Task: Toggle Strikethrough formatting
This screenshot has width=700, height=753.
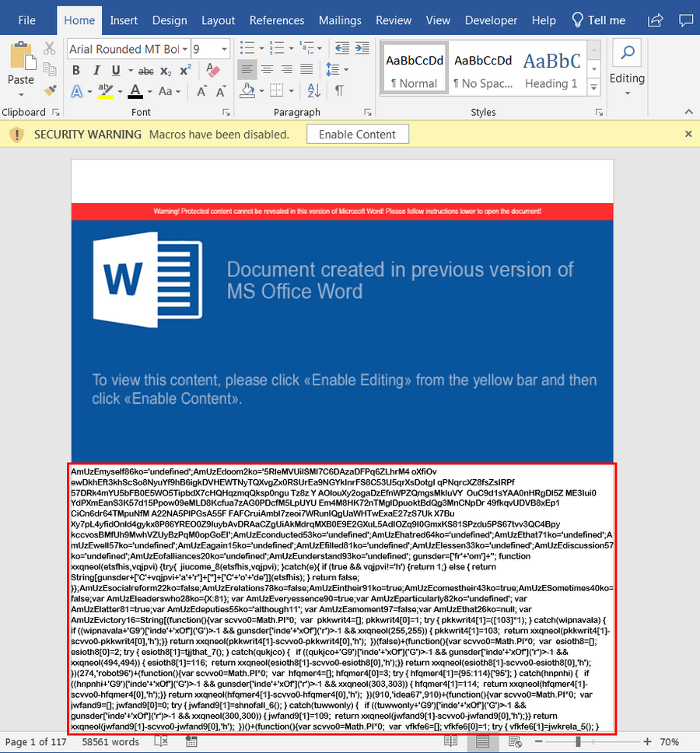Action: [x=146, y=71]
